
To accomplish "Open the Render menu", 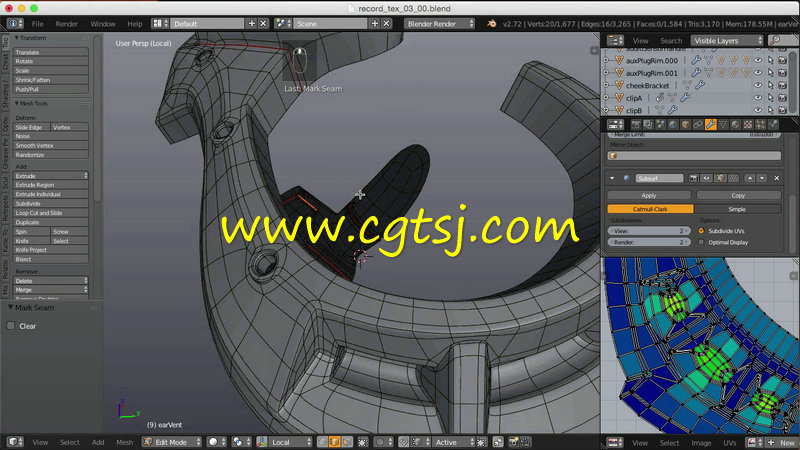I will pos(66,23).
